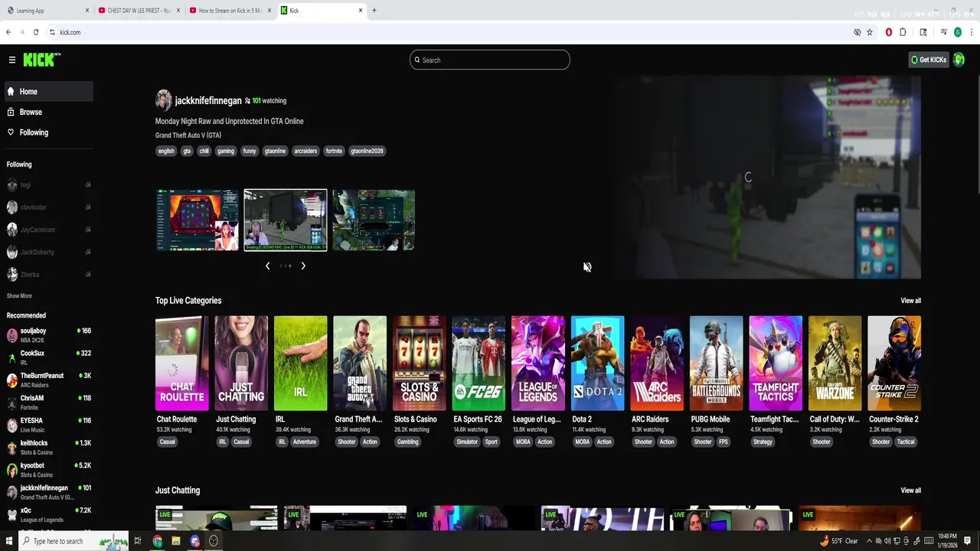Open EA Sports FC 26 category card
The height and width of the screenshot is (551, 980).
click(x=479, y=364)
